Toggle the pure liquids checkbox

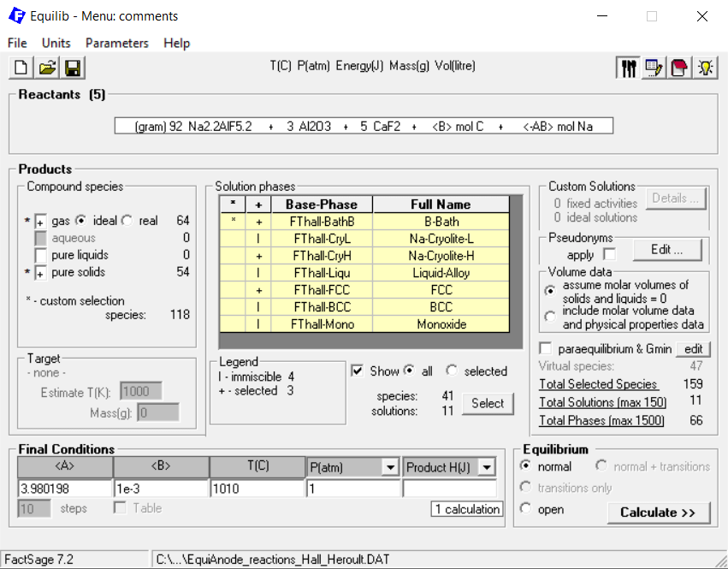point(41,256)
